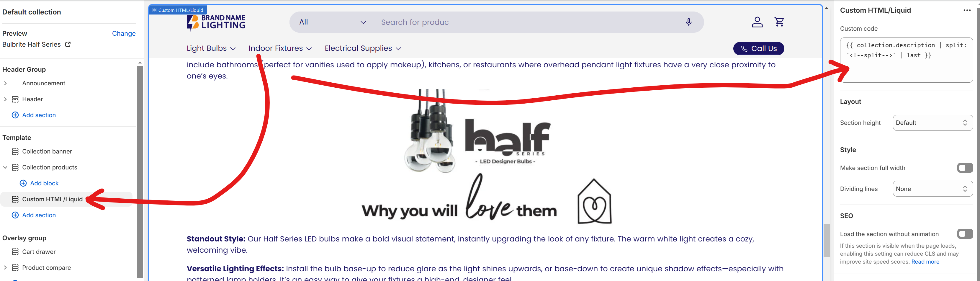Open the shopping cart icon
The height and width of the screenshot is (281, 980).
click(779, 22)
